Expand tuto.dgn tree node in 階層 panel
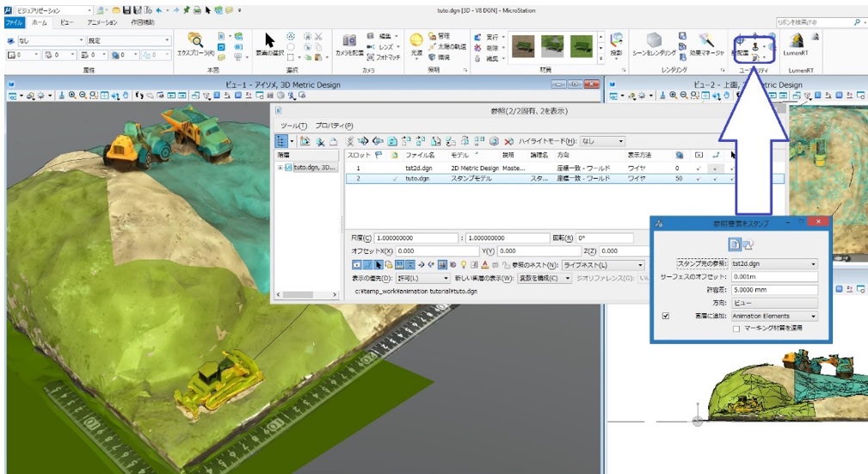Image resolution: width=868 pixels, height=474 pixels. click(x=280, y=167)
